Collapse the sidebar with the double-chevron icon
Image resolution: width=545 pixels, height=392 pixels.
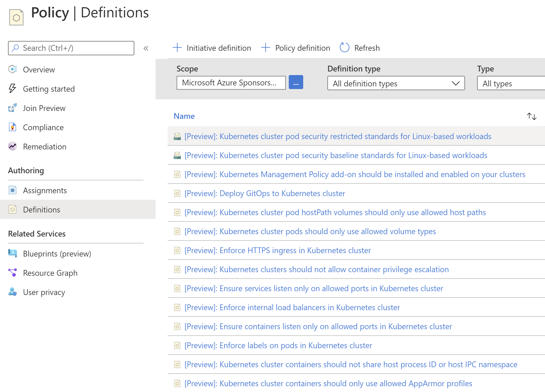pos(146,48)
